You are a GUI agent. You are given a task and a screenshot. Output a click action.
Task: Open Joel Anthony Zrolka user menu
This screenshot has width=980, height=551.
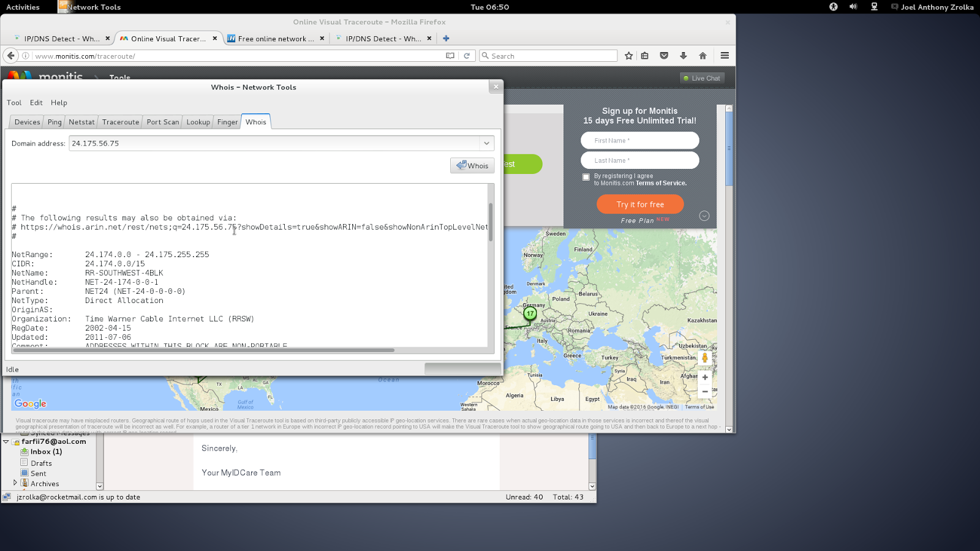coord(932,7)
